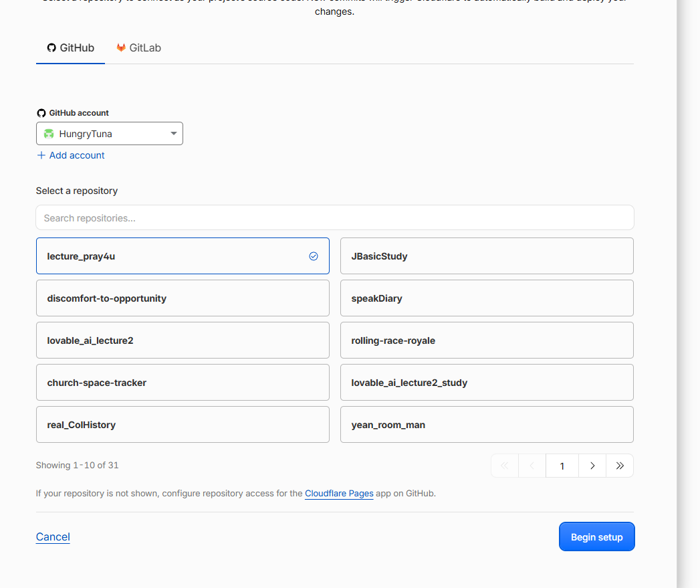Select the rolling-race-royale repository

pos(487,340)
